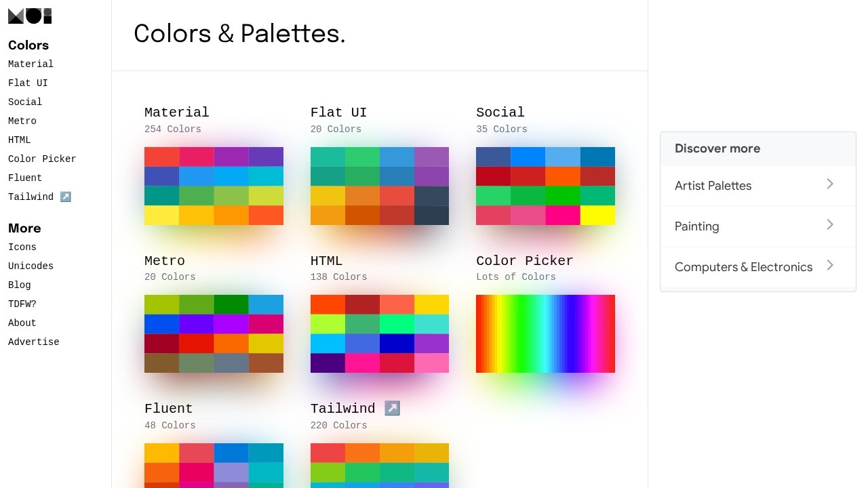Select HTML colors in the sidebar
This screenshot has width=868, height=488.
pyautogui.click(x=19, y=140)
